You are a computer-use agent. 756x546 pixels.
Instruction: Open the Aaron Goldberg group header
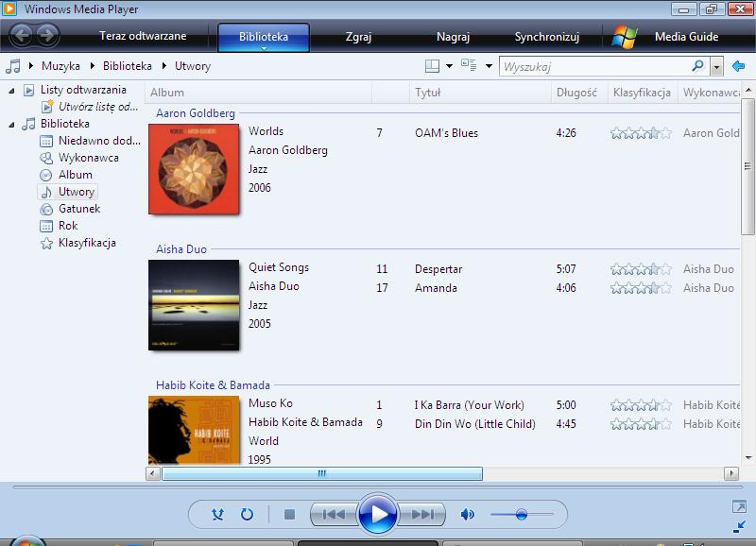196,113
